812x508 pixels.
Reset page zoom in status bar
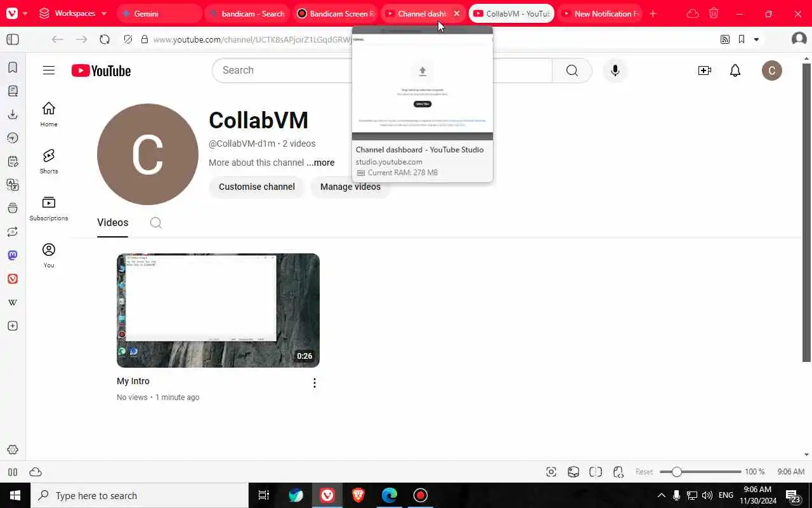point(644,472)
